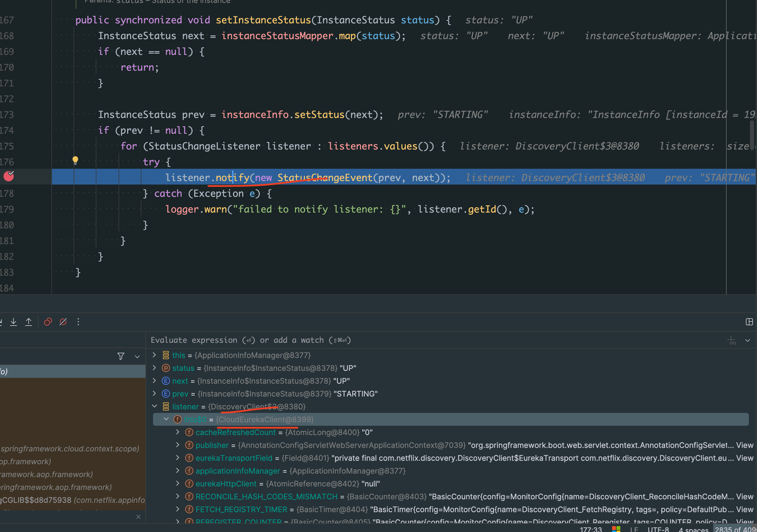Click the frames filter funnel icon

click(x=121, y=356)
